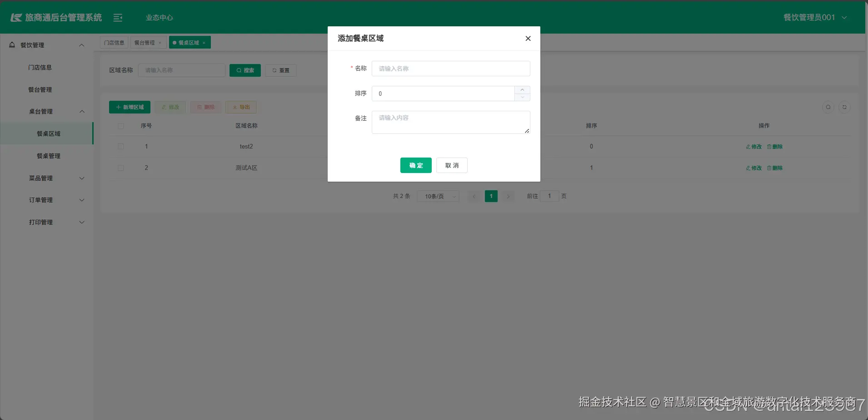868x420 pixels.
Task: Collapse the 桌台管理 submenu
Action: tap(47, 111)
